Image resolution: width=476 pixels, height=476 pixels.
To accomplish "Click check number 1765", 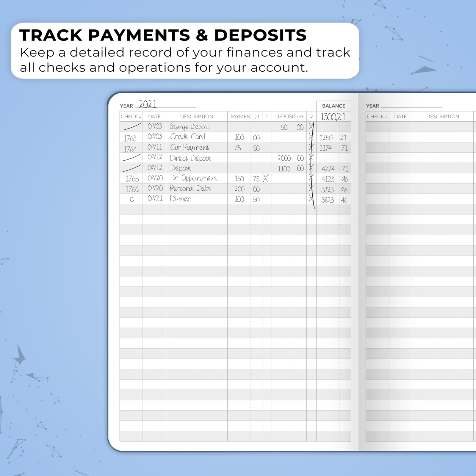I will click(x=132, y=178).
